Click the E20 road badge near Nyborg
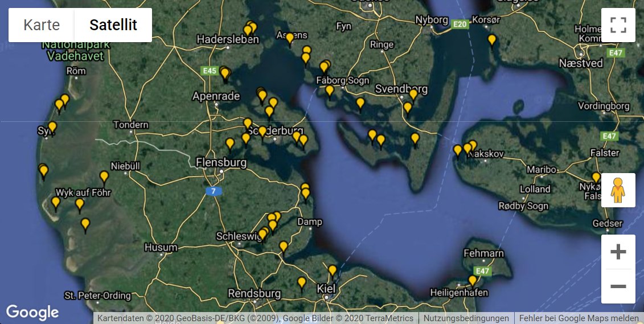Screen dimensions: 644x324 (460, 24)
